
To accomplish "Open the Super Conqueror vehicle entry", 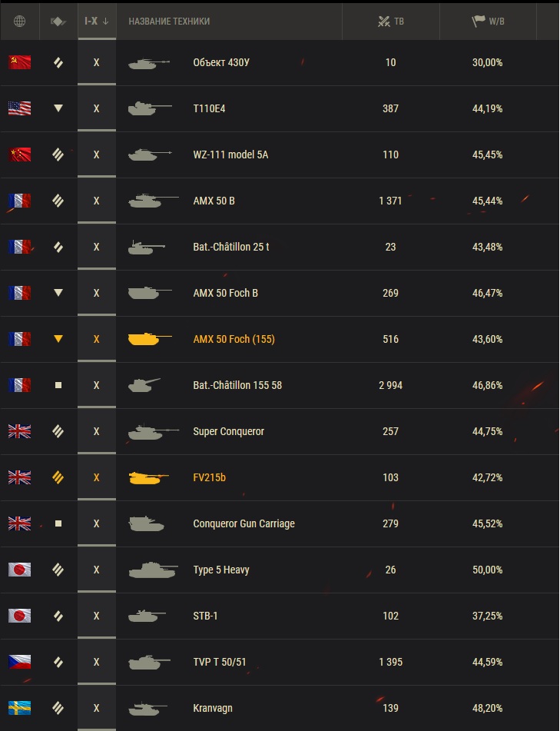I will click(229, 431).
